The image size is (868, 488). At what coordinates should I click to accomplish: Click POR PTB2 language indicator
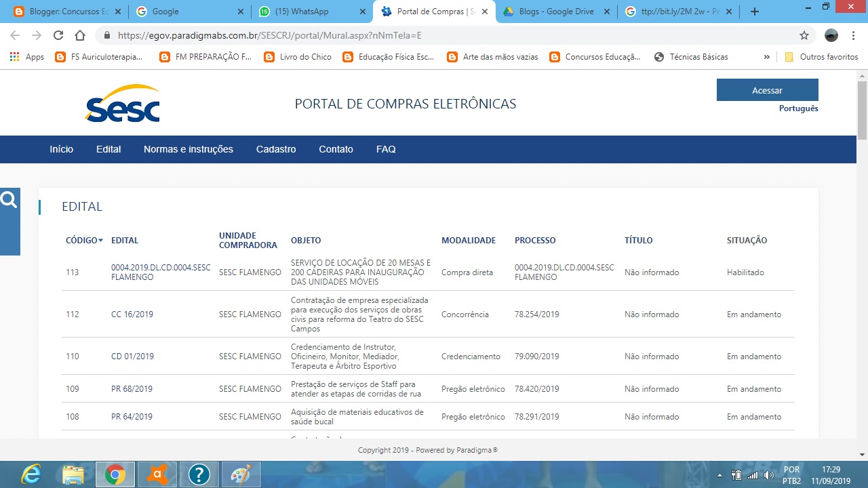tap(792, 475)
